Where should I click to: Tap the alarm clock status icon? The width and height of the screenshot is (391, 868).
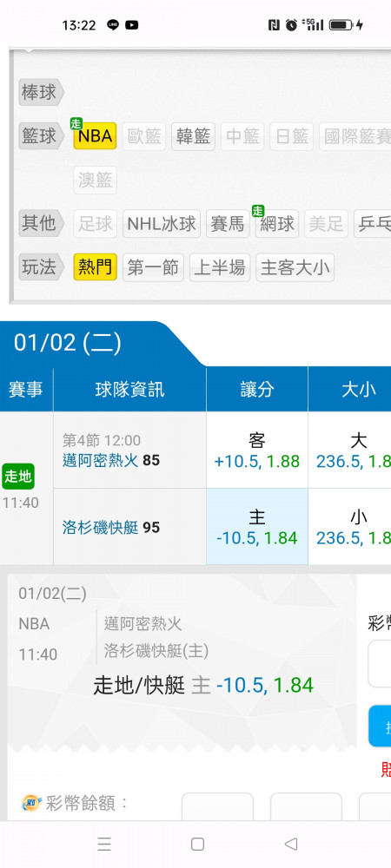point(291,25)
